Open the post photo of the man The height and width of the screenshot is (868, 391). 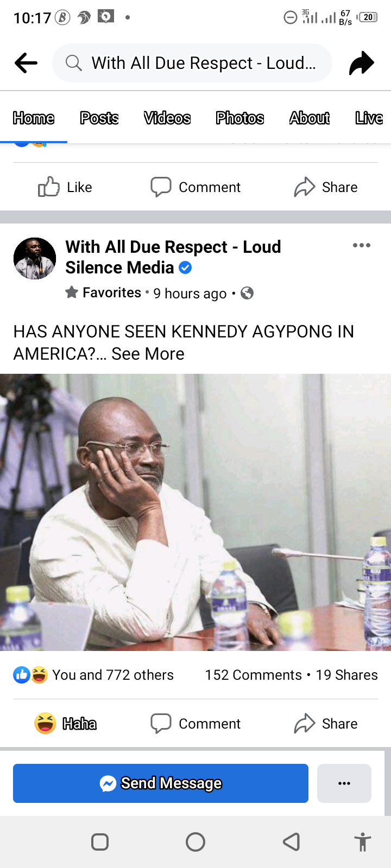coord(195,512)
